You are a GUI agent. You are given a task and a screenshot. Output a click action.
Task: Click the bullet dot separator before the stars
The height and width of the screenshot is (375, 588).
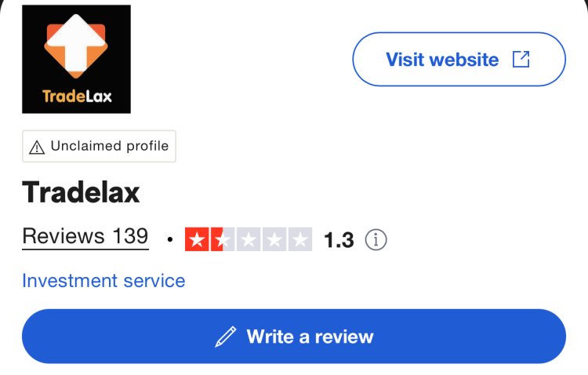(170, 239)
